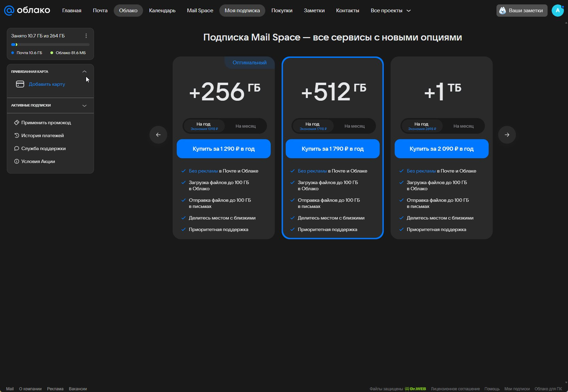Click the Облако 81.6 МБ legend entry
Image resolution: width=568 pixels, height=392 pixels.
coord(68,53)
